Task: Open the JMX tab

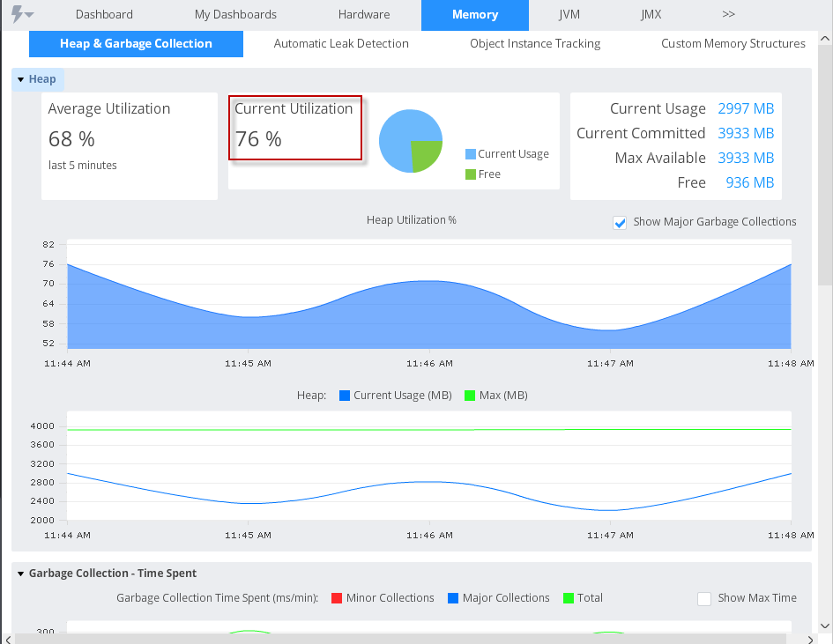Action: (651, 14)
